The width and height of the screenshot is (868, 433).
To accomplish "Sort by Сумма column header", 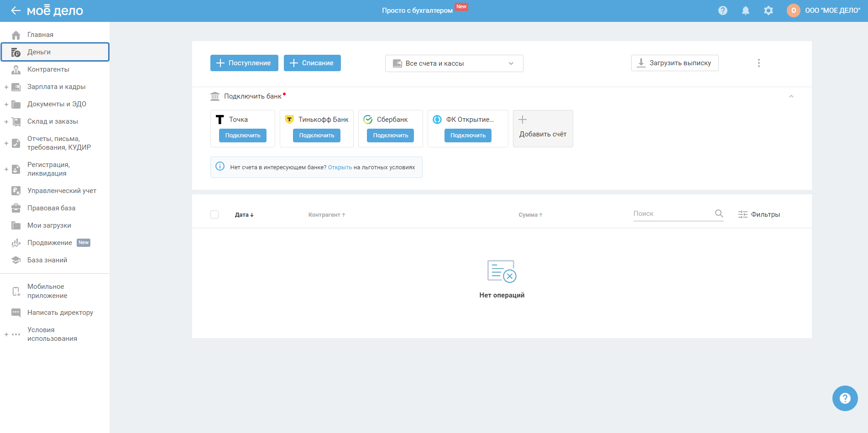I will pyautogui.click(x=530, y=215).
